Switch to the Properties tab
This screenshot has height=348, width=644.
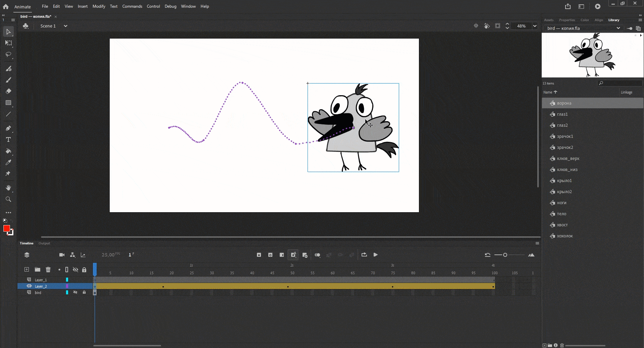pos(567,20)
